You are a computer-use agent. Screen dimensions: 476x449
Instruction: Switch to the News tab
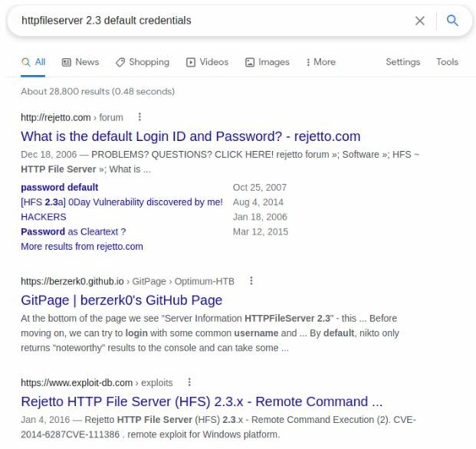80,62
